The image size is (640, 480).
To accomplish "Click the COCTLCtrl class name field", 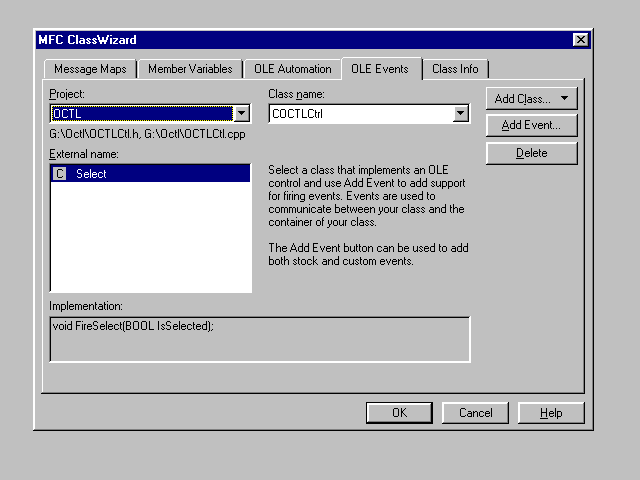I will coord(360,114).
